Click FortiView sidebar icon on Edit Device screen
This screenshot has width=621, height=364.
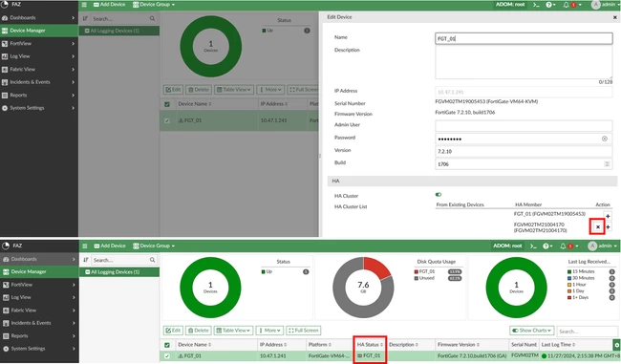tap(5, 44)
